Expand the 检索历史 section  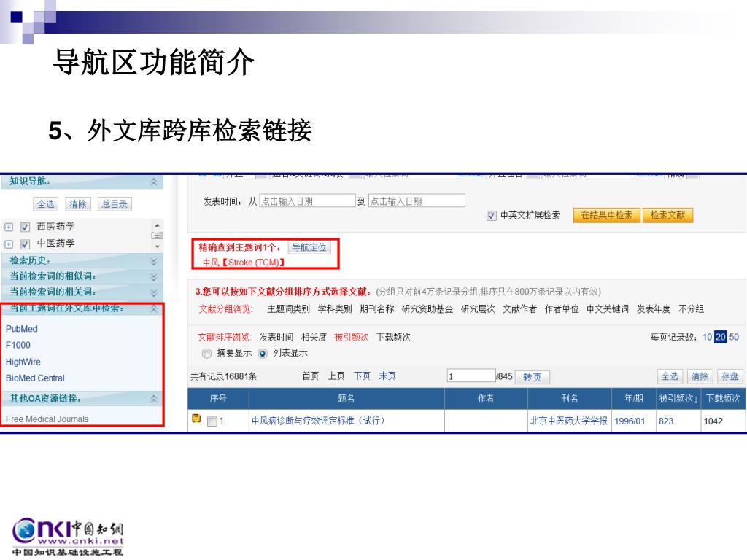pos(153,260)
